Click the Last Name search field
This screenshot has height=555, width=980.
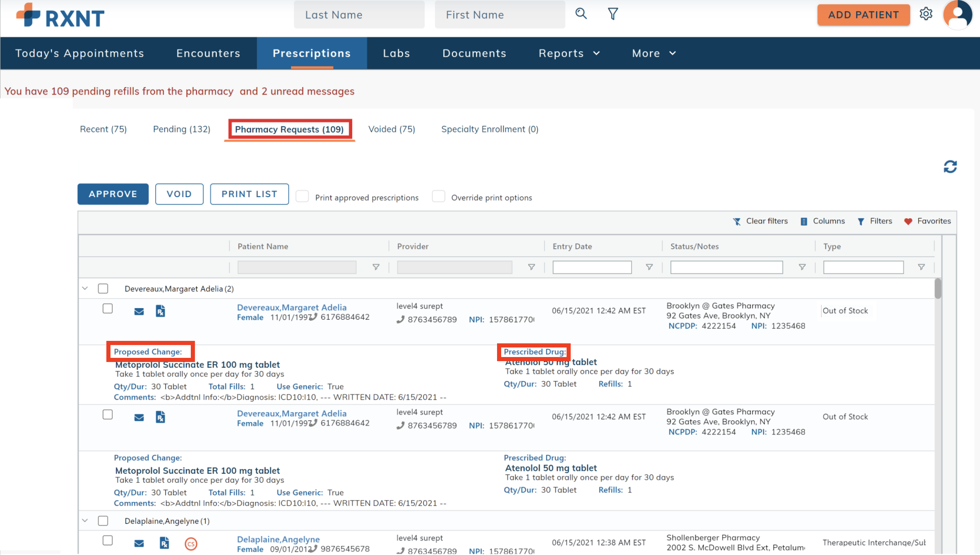(x=359, y=15)
